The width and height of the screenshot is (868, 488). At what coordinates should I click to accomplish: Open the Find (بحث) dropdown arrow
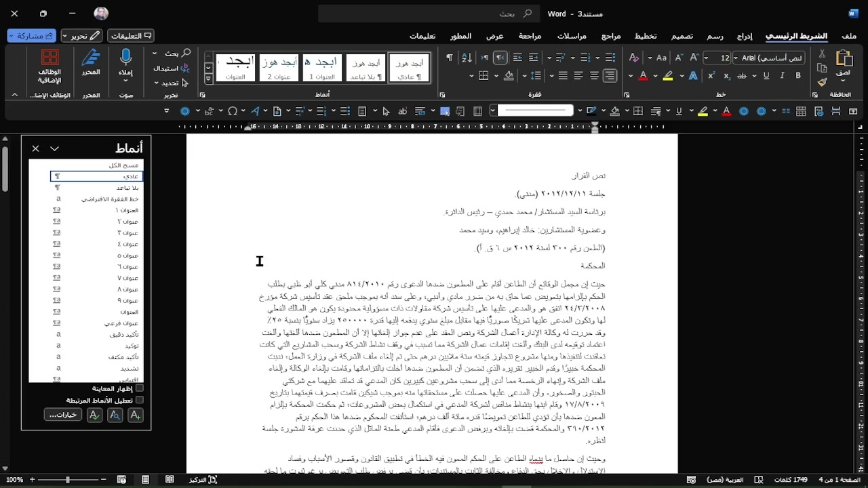[x=155, y=54]
